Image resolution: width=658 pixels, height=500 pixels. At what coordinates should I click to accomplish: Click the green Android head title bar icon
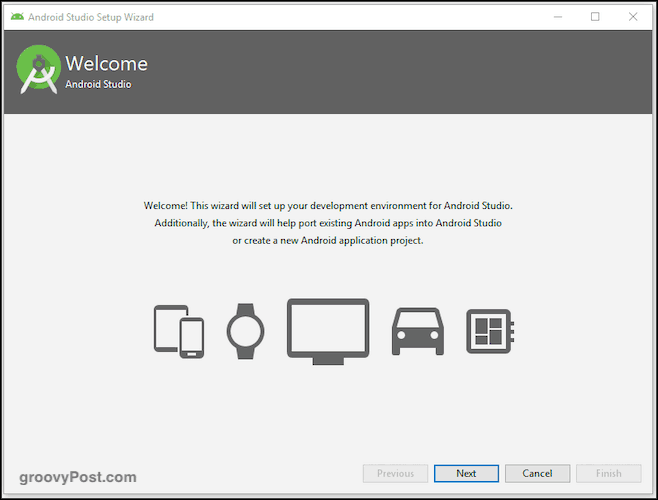17,17
